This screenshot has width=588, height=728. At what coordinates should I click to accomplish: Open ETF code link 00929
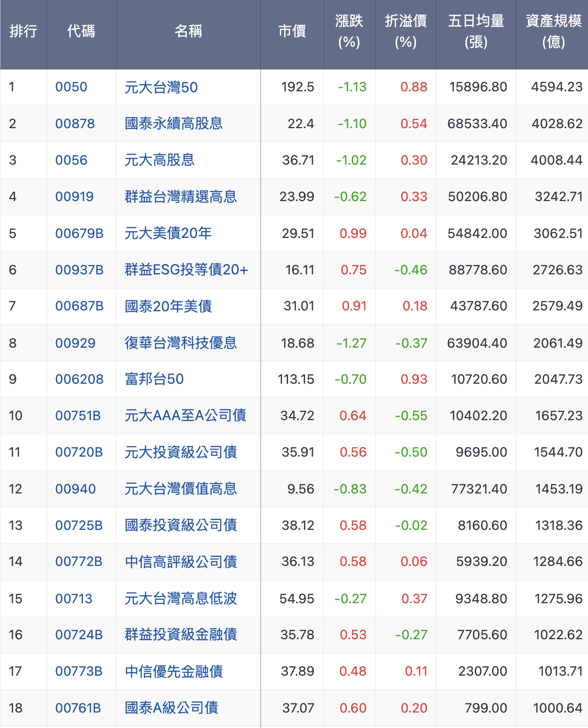pos(75,343)
